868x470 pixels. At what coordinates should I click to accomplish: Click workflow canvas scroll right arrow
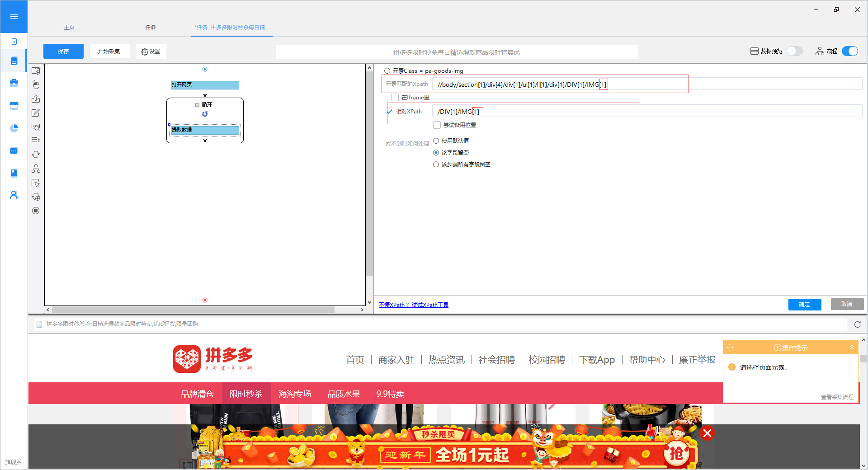point(362,310)
